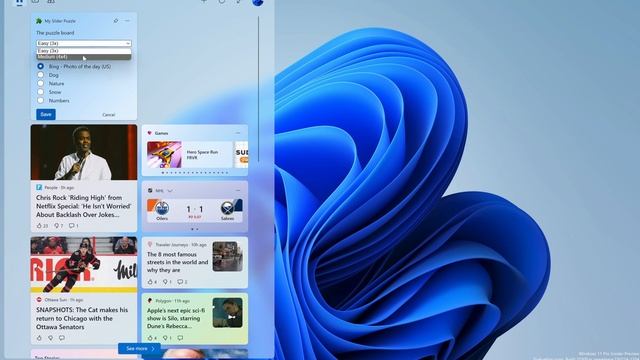The width and height of the screenshot is (640, 360).
Task: Pin the My Slider Puzzle widget
Action: pos(116,21)
